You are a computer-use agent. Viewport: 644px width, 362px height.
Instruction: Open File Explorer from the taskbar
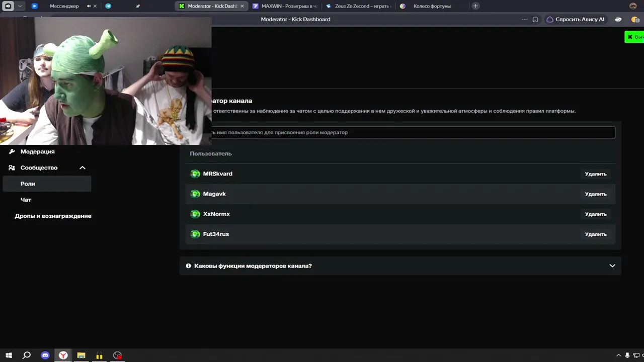(81, 355)
